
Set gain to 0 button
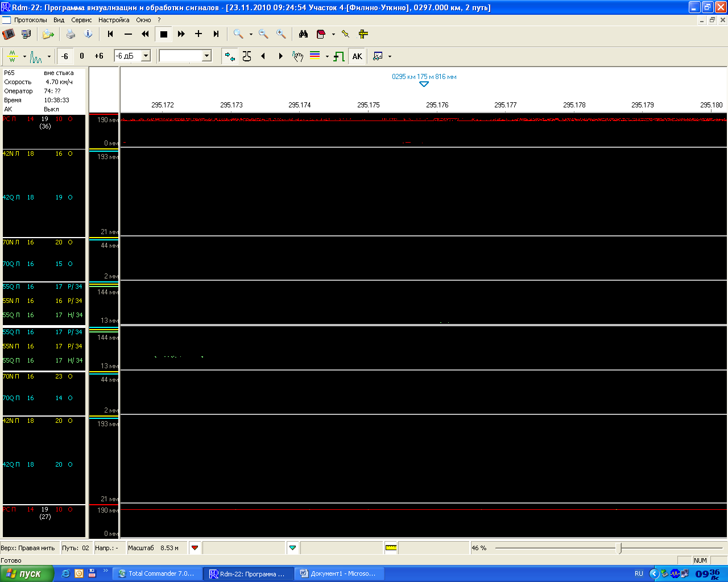(82, 56)
